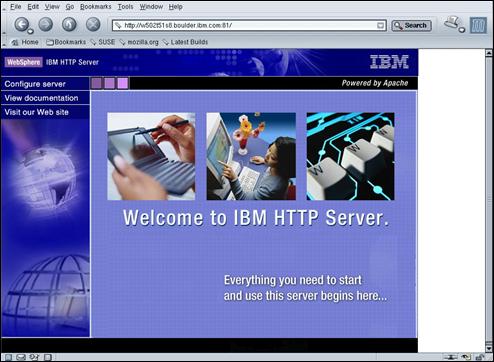Screen dimensions: 494x362
Task: Open the Latest Builds bookmark
Action: [185, 42]
